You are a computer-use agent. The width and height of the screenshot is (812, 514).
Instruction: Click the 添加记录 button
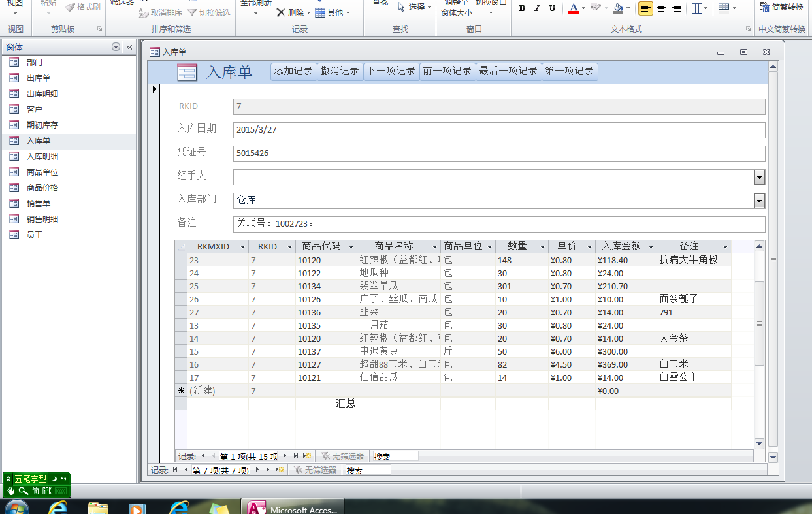(293, 71)
